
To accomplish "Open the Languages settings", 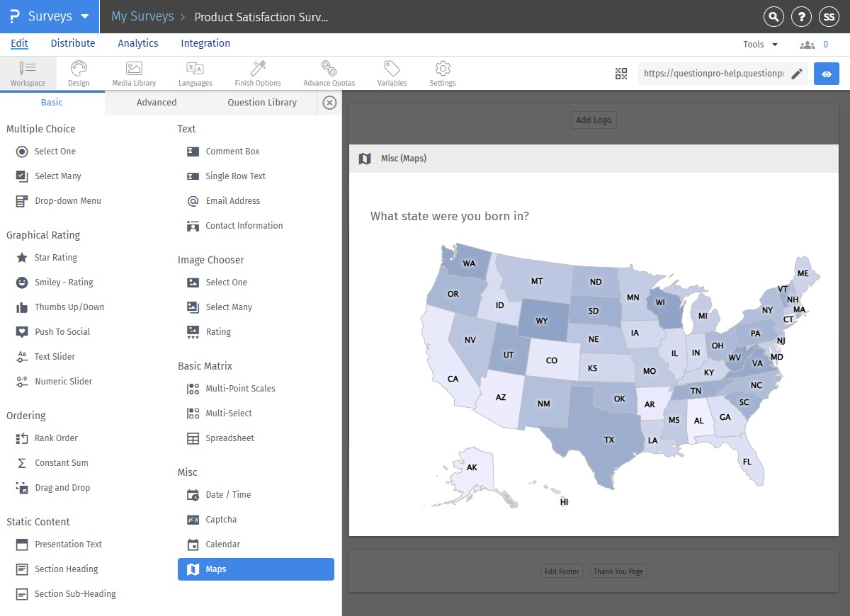I will click(195, 73).
